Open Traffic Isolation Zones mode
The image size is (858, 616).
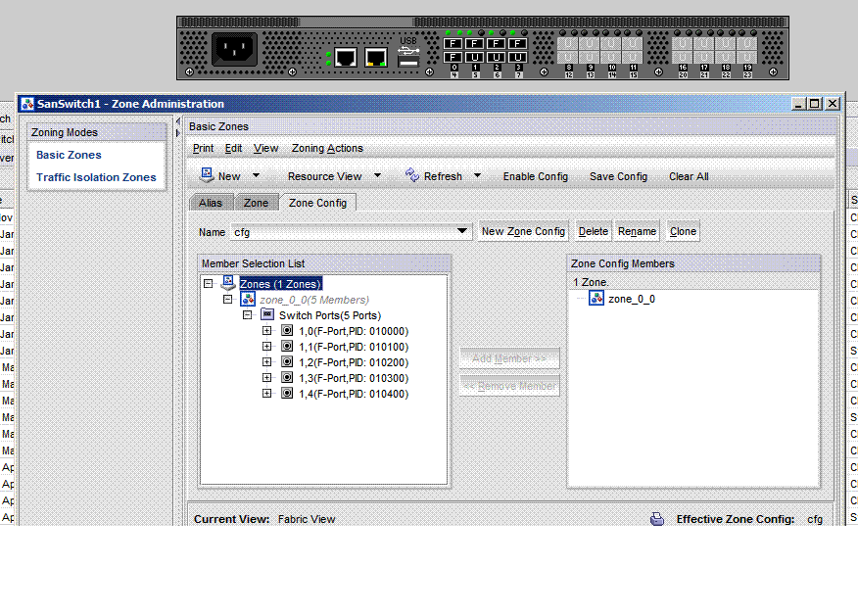point(96,177)
